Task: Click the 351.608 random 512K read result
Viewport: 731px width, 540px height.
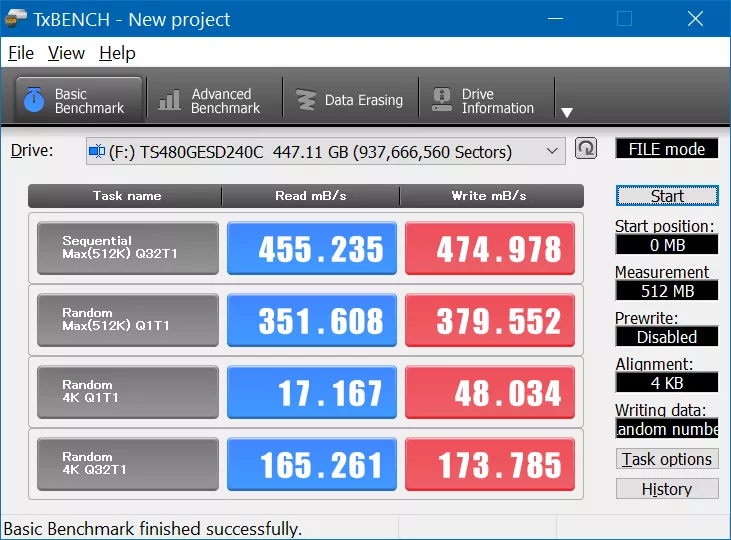Action: (x=312, y=319)
